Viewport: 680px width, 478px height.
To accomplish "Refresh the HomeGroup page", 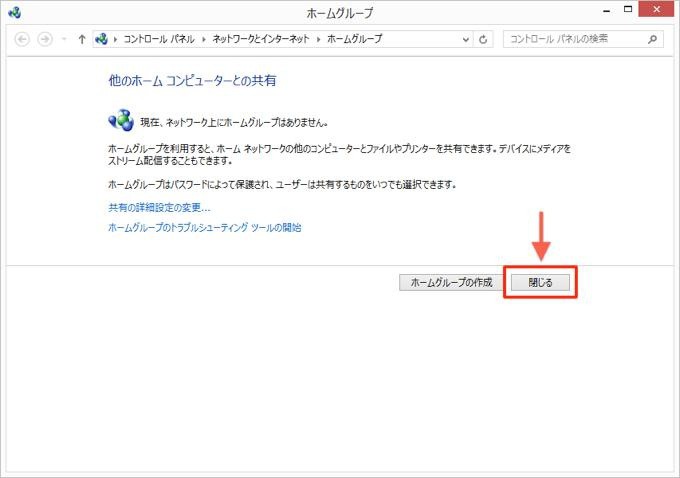I will point(485,40).
